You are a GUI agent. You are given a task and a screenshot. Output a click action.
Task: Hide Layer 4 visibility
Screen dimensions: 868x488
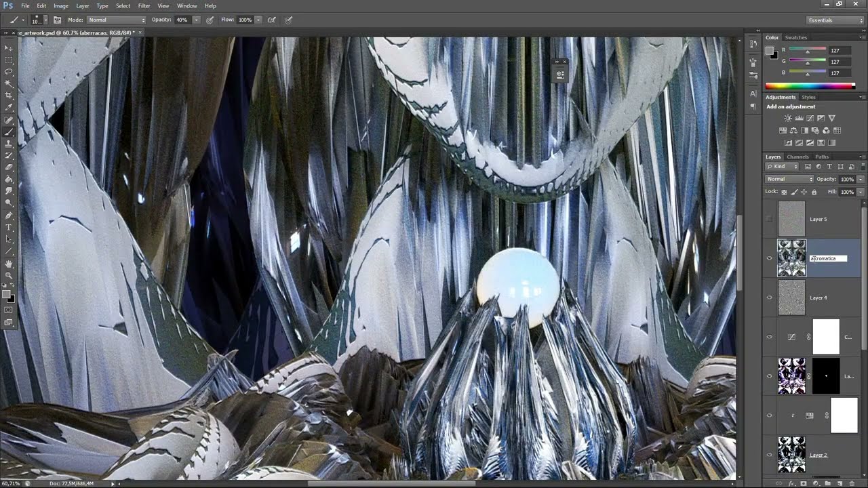(x=769, y=298)
